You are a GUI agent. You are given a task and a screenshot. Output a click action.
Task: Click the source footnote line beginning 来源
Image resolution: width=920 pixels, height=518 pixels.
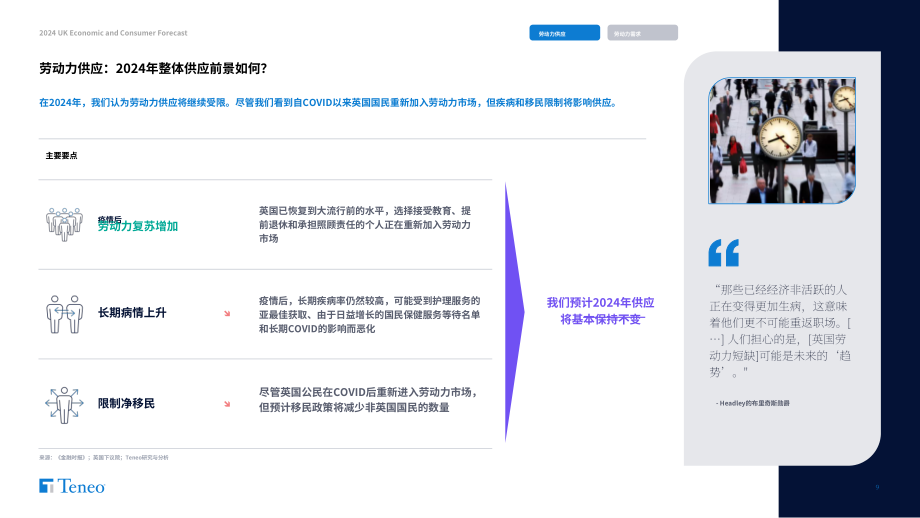104,458
